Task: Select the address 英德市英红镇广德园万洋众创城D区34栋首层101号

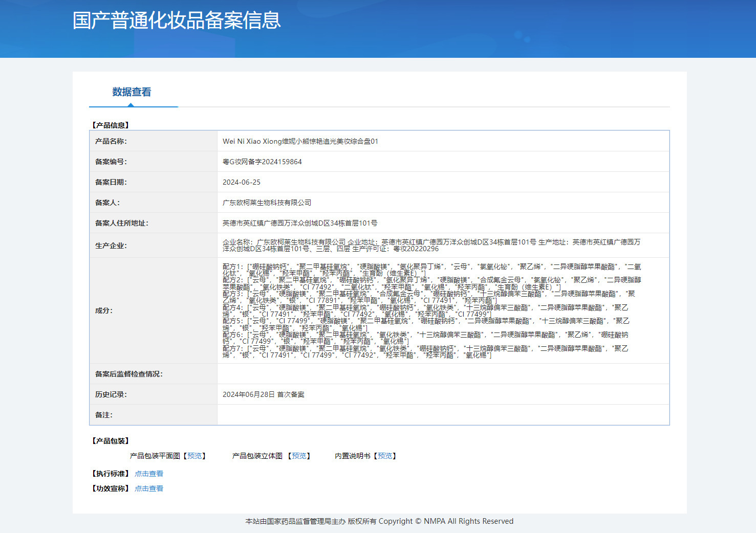Action: tap(300, 223)
